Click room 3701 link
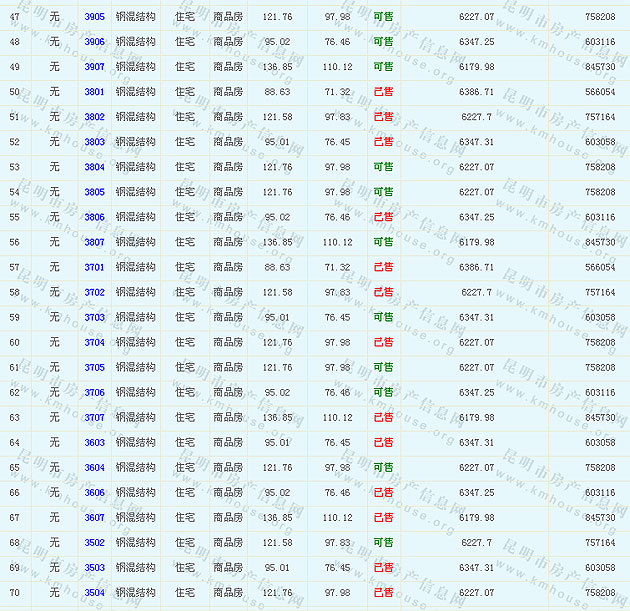This screenshot has width=630, height=611. click(x=94, y=267)
